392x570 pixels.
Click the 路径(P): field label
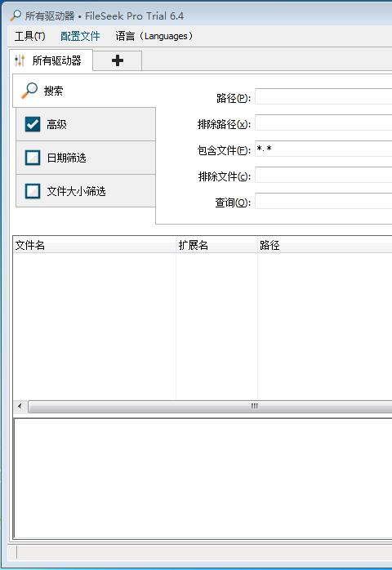tap(234, 98)
